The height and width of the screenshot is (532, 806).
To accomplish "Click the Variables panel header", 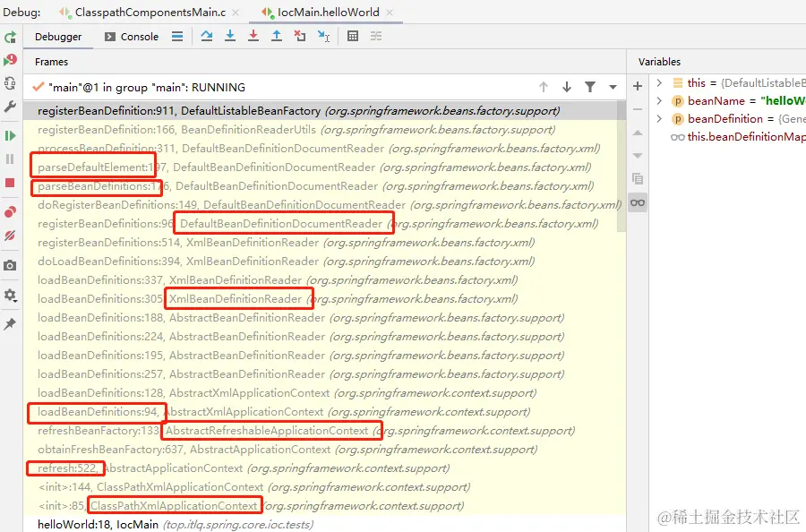I will (x=716, y=62).
